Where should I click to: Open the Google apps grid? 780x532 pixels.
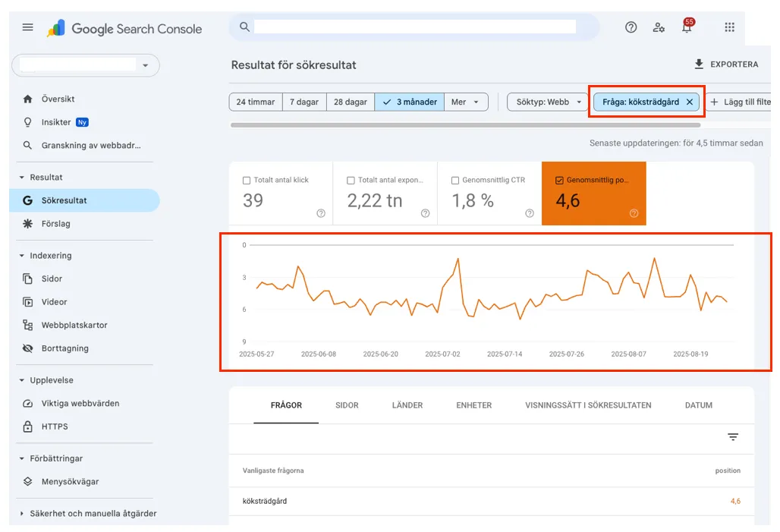click(729, 27)
